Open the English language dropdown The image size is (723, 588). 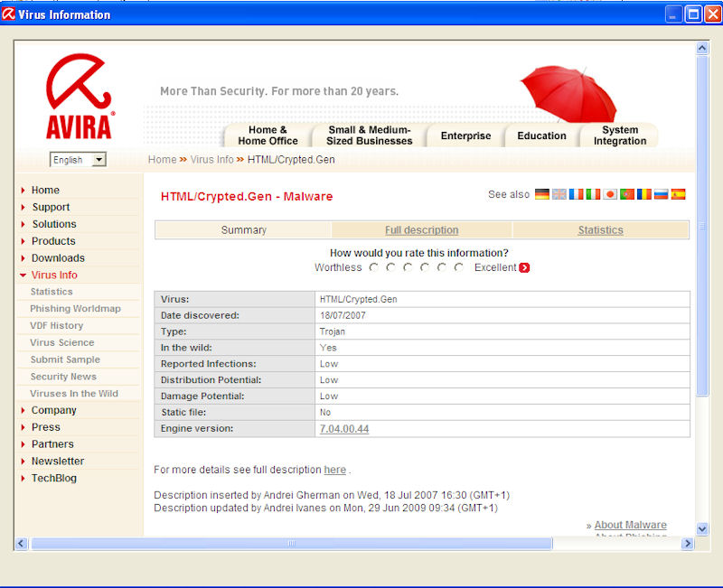click(x=78, y=160)
